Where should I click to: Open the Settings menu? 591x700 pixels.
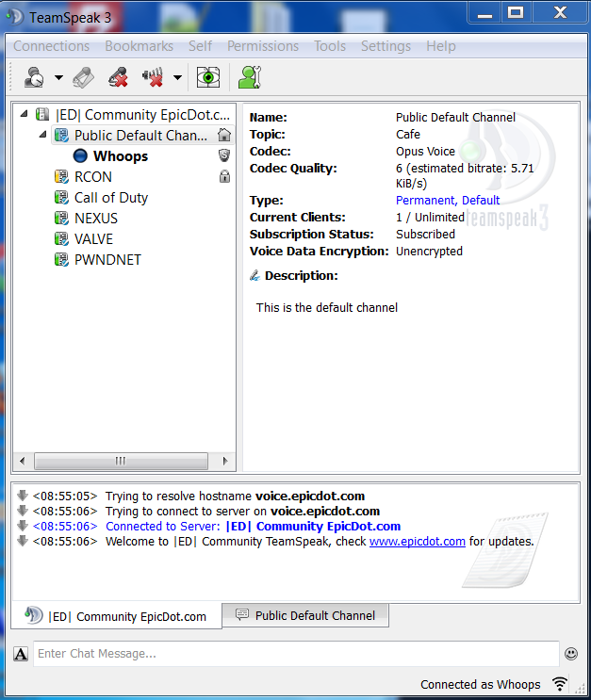pos(386,46)
